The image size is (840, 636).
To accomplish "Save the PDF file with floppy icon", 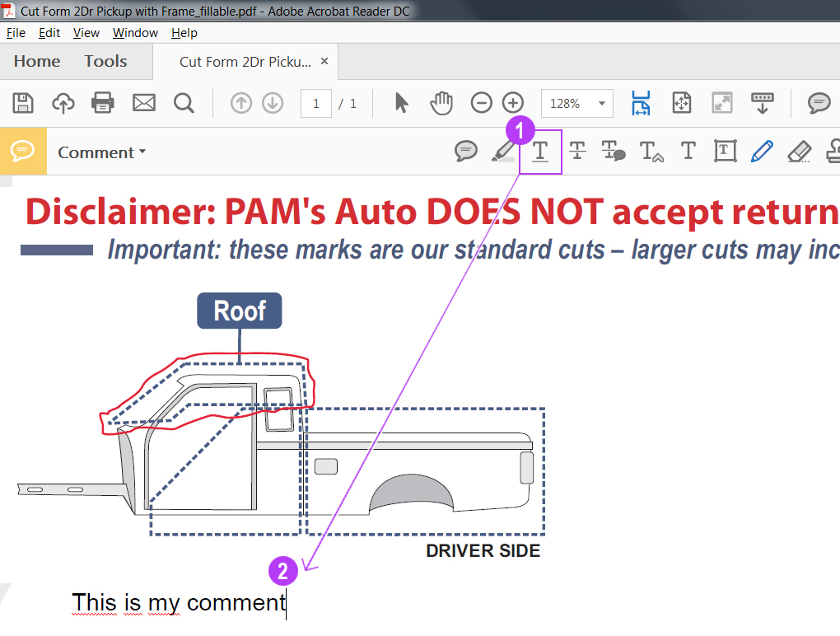I will tap(23, 103).
